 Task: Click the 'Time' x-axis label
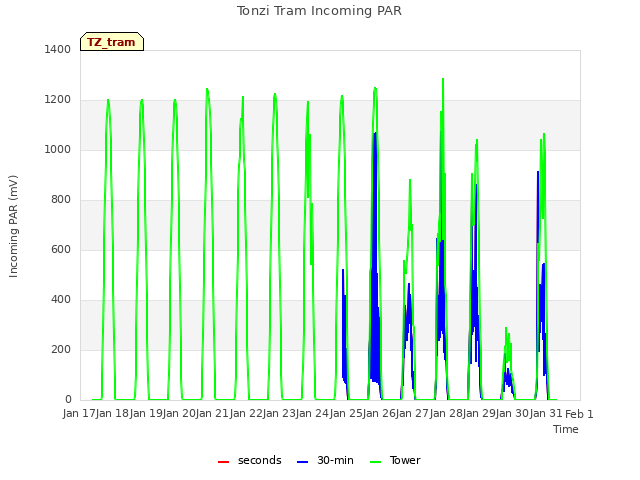click(x=566, y=429)
